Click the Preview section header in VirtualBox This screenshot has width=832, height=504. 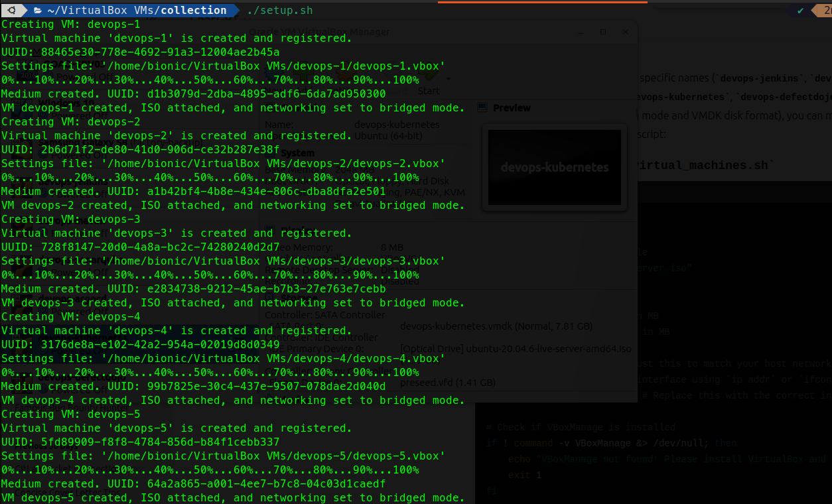512,107
